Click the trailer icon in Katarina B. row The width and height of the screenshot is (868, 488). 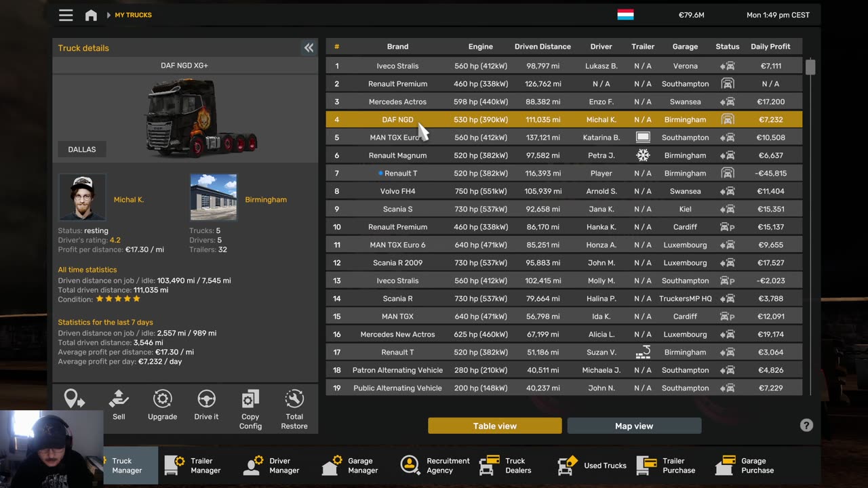643,138
